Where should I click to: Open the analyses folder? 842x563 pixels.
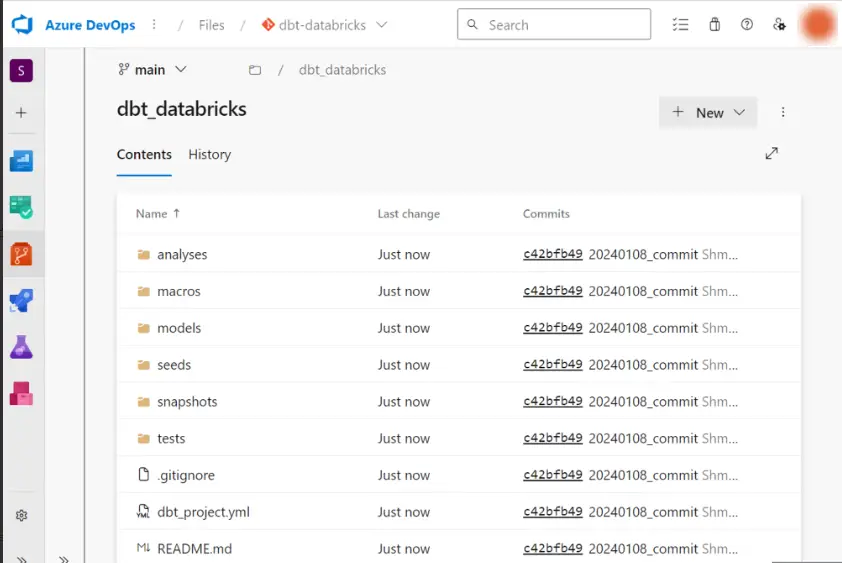182,255
